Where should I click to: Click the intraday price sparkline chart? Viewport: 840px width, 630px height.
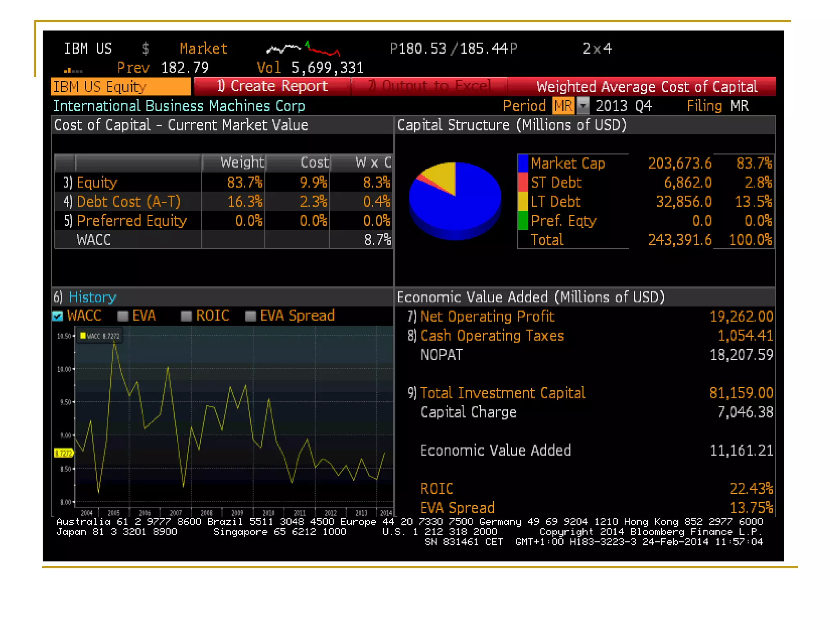point(303,49)
